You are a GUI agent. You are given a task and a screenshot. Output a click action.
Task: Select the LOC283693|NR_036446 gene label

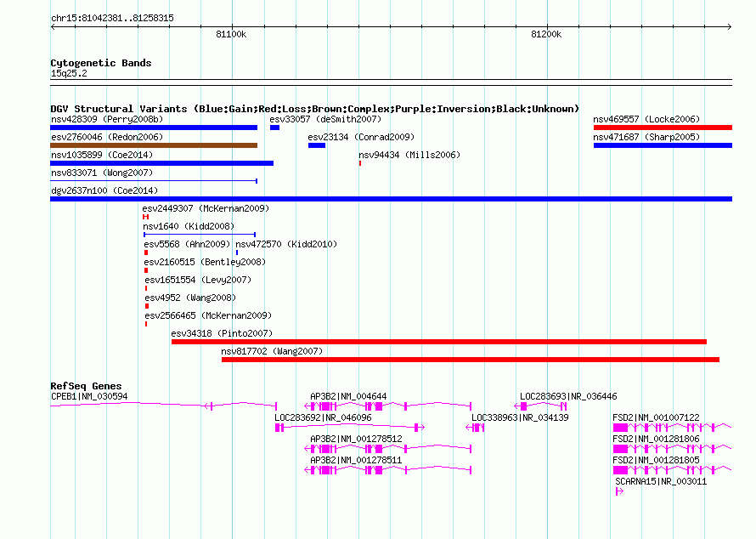(568, 397)
